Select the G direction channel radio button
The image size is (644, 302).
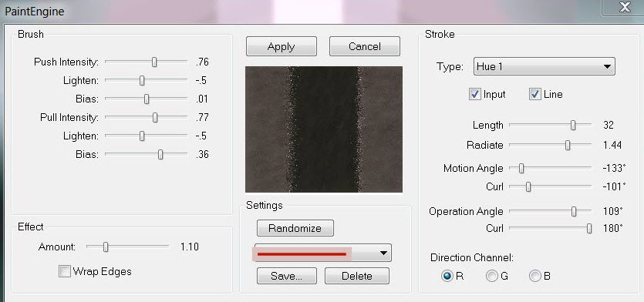click(491, 276)
